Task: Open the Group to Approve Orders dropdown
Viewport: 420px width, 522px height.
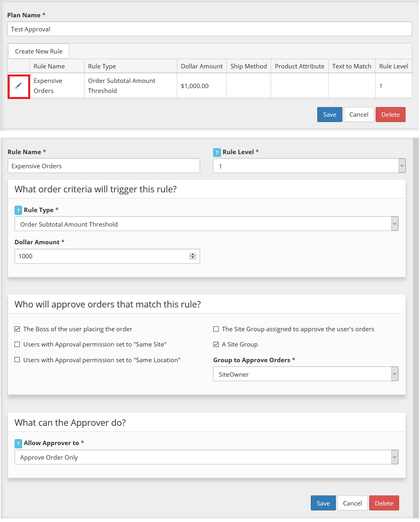Action: coord(306,374)
